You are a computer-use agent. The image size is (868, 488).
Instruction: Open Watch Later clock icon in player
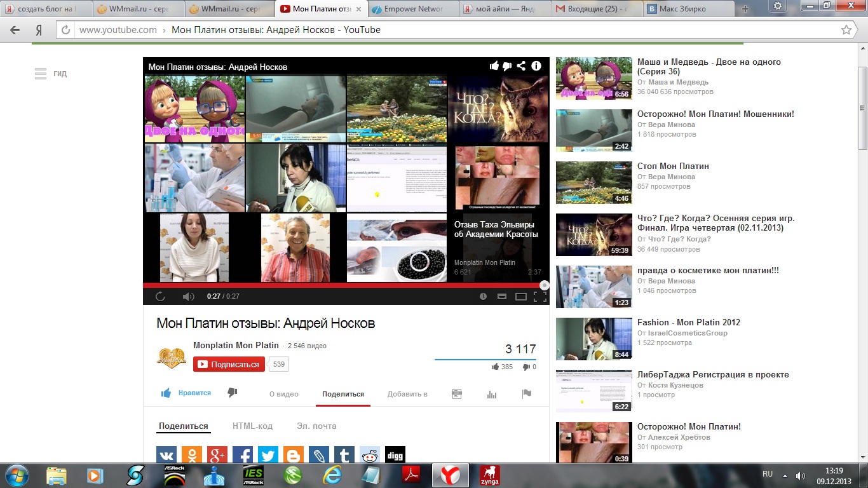(483, 296)
